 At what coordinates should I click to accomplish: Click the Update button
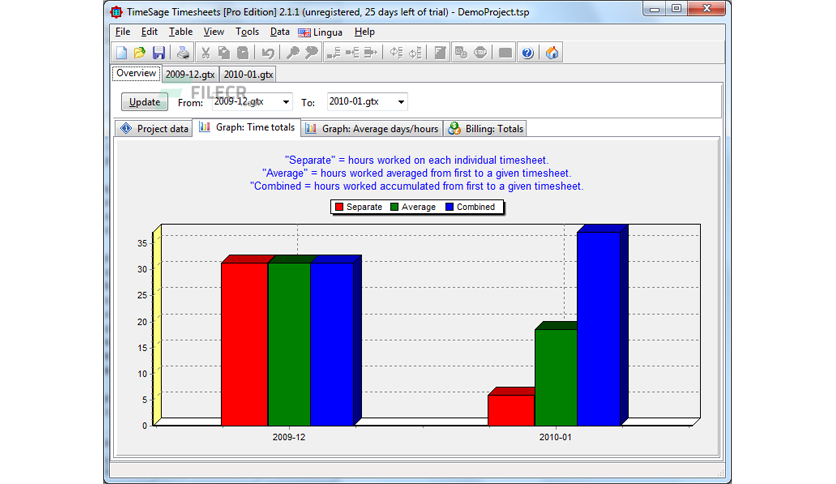click(144, 102)
